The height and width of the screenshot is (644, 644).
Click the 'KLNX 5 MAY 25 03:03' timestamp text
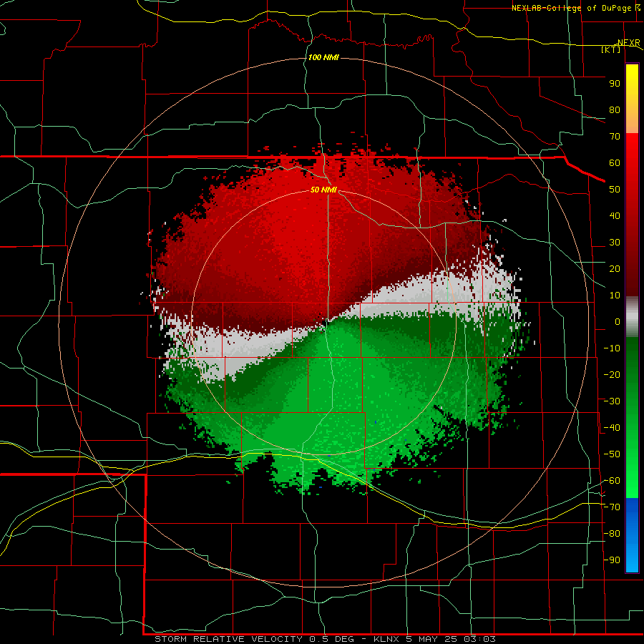(x=434, y=639)
